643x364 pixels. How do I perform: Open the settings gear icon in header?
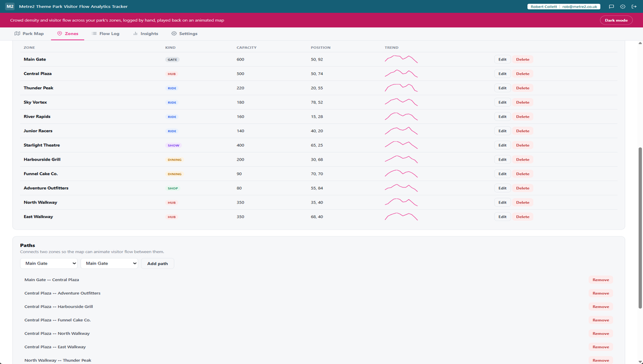pos(623,6)
